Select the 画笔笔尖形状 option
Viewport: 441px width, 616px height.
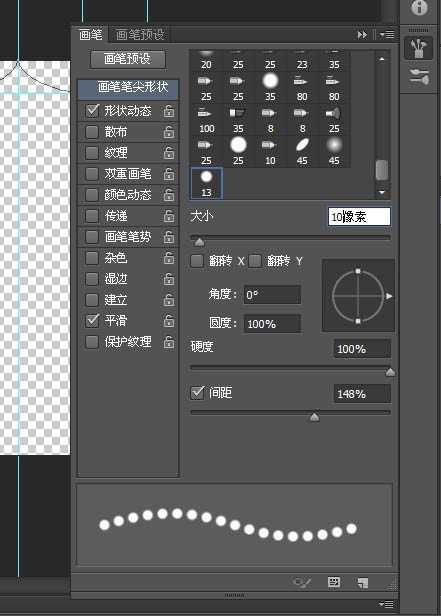point(129,88)
